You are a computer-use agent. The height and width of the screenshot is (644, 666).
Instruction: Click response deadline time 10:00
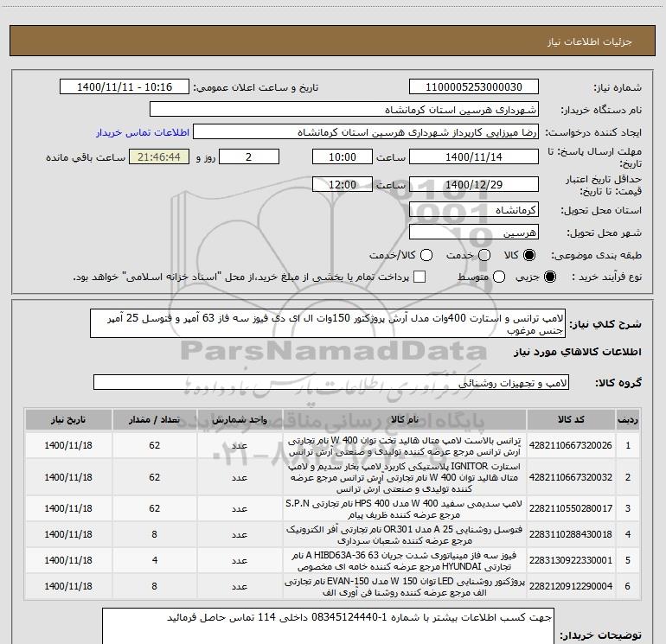pos(343,157)
